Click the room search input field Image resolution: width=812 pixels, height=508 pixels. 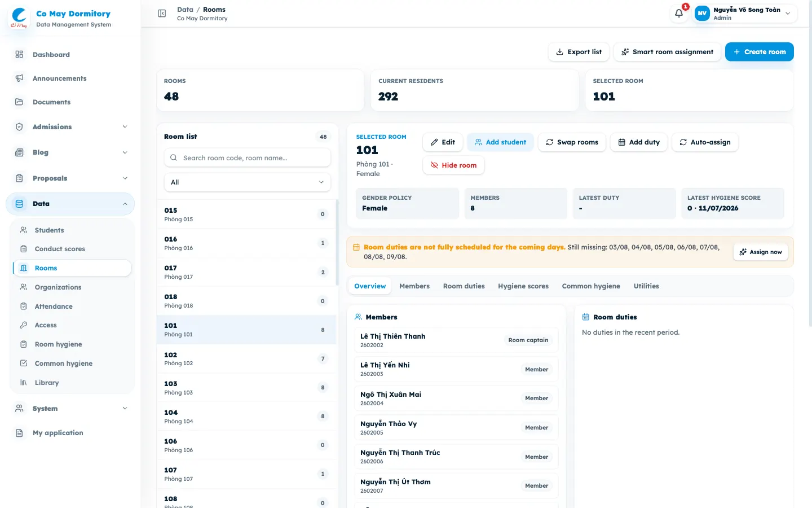click(248, 158)
